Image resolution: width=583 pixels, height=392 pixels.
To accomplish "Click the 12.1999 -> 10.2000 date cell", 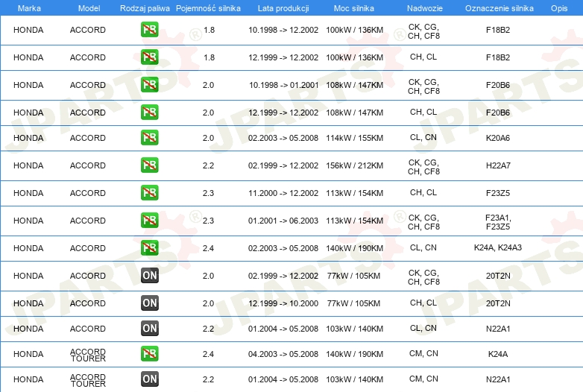I will point(283,303).
